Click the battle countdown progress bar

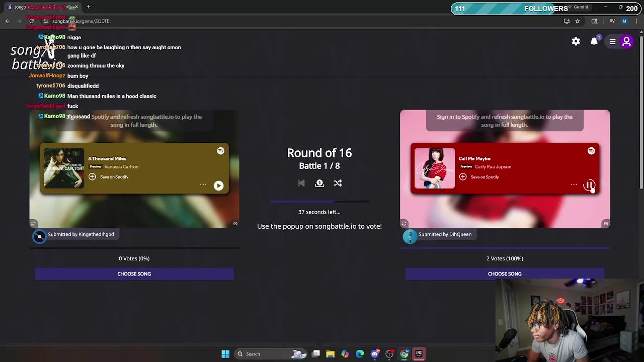pos(319,202)
